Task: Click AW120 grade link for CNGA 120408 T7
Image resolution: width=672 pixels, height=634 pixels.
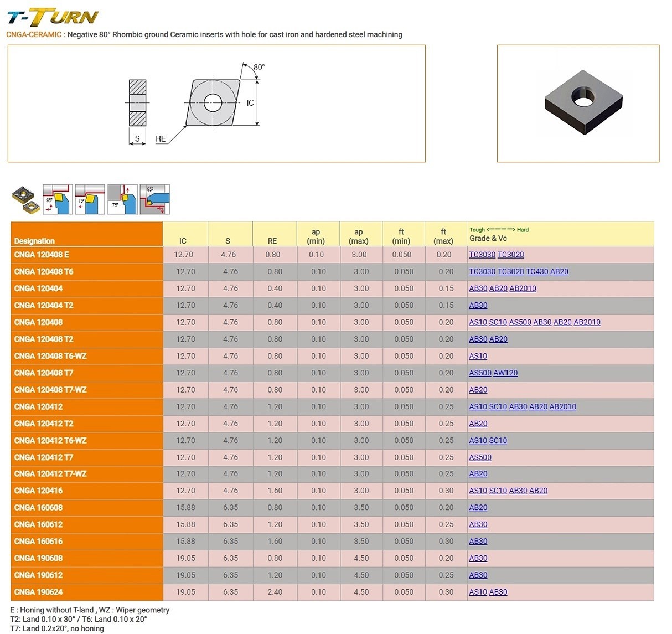Action: [505, 373]
